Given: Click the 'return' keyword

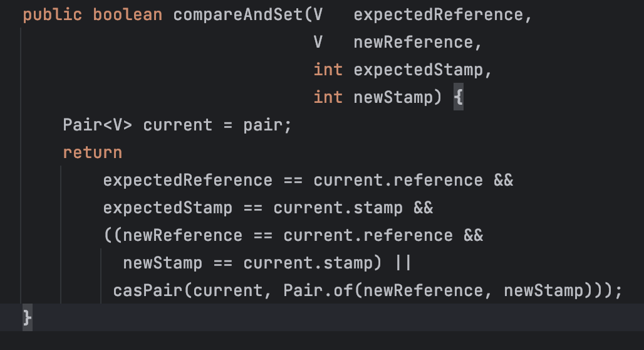Looking at the screenshot, I should coord(93,152).
